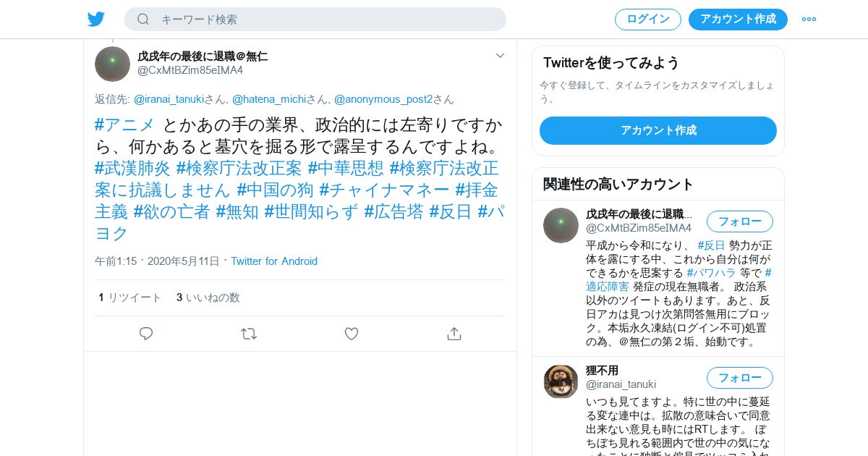The image size is (868, 456).
Task: Open 狸不用 raccoon avatar in sidebar
Action: (561, 381)
